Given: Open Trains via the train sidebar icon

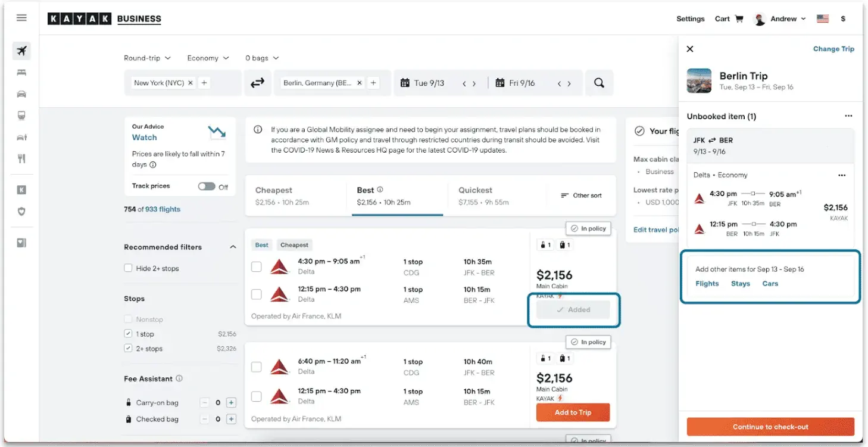Looking at the screenshot, I should pyautogui.click(x=21, y=116).
